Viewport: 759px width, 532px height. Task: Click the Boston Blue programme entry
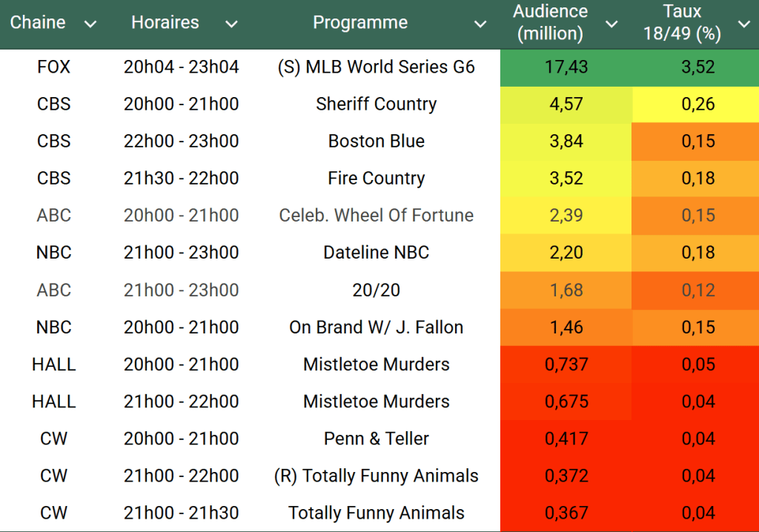pyautogui.click(x=376, y=142)
